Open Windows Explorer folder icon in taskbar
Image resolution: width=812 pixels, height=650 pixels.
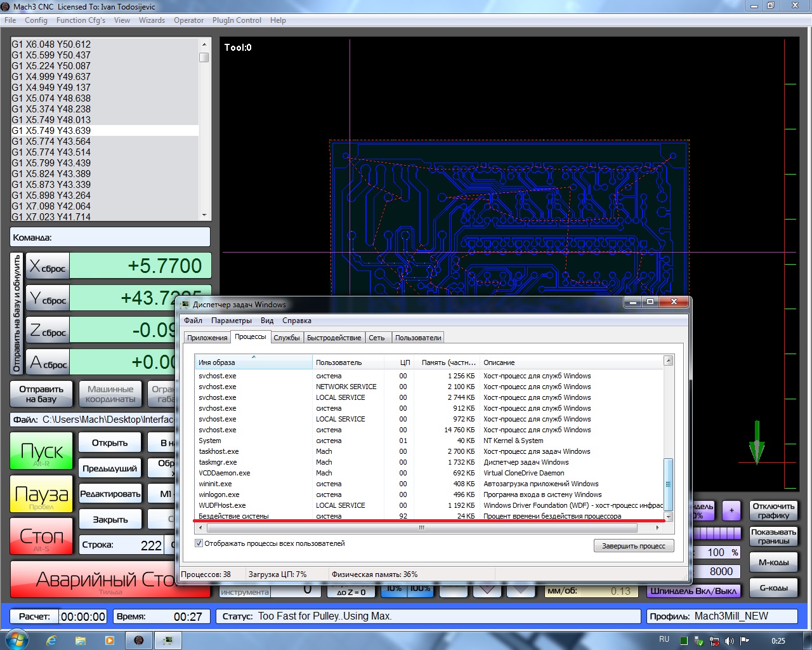(x=81, y=640)
